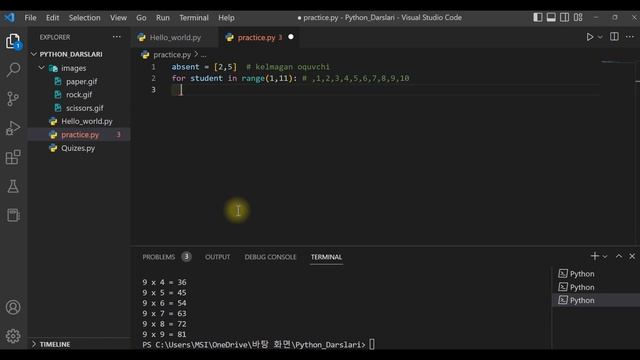Click the terminal prompt input
The image size is (640, 360).
point(372,344)
